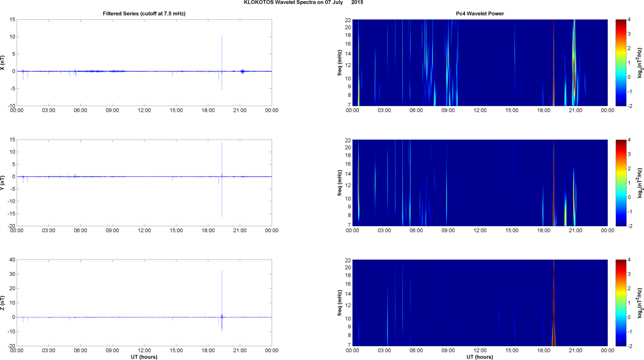Select the Filtered Series column title
The height and width of the screenshot is (360, 644).
[x=144, y=14]
